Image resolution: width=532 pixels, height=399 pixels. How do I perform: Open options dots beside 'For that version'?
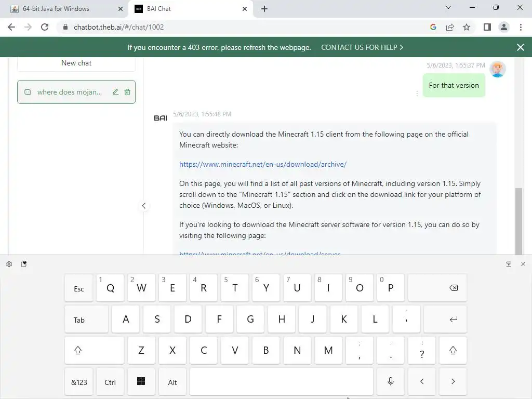417,94
